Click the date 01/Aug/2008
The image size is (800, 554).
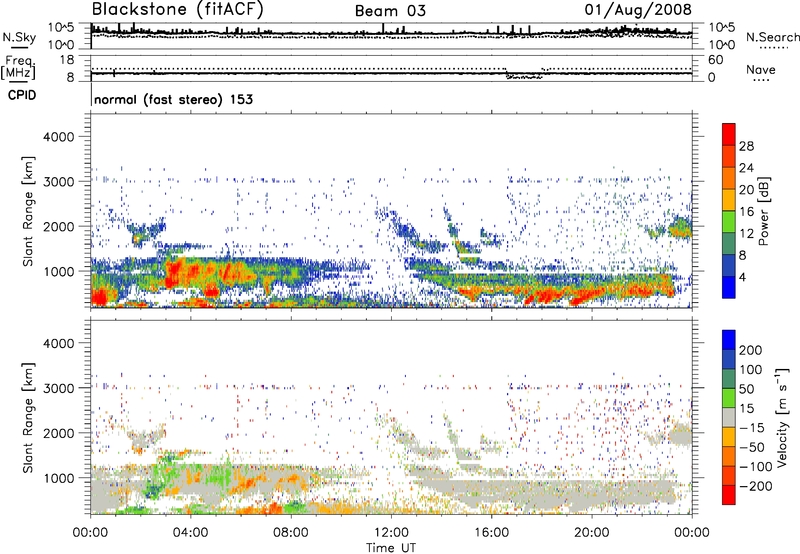click(638, 9)
